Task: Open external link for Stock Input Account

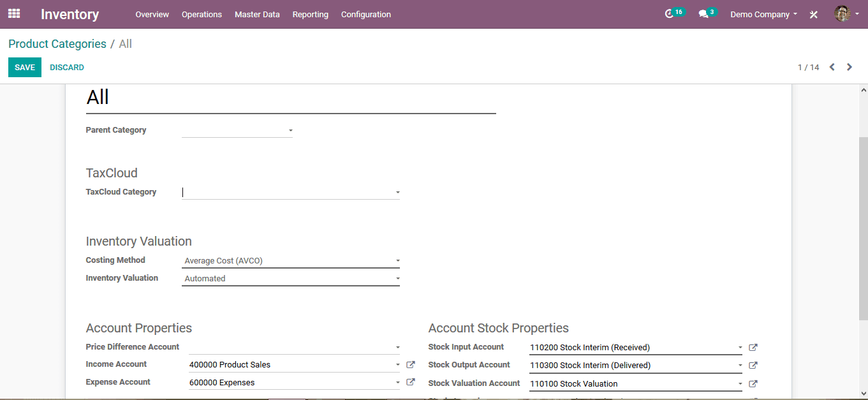Action: pyautogui.click(x=753, y=348)
